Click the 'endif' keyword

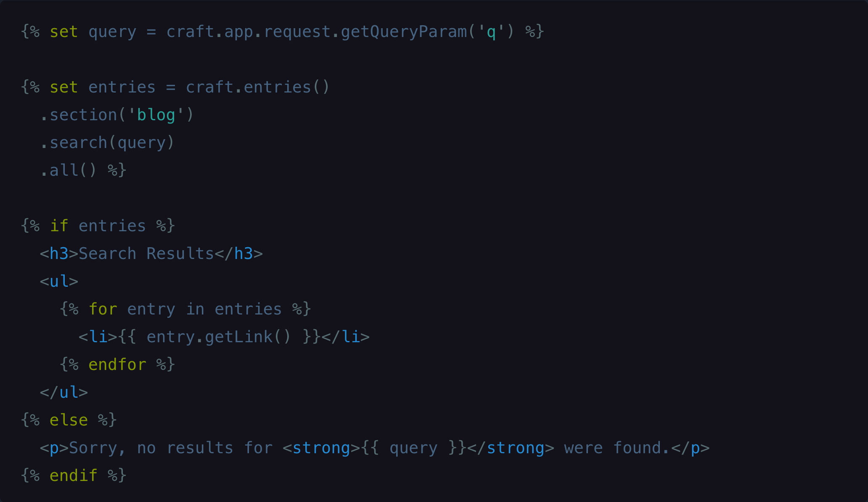(x=74, y=476)
